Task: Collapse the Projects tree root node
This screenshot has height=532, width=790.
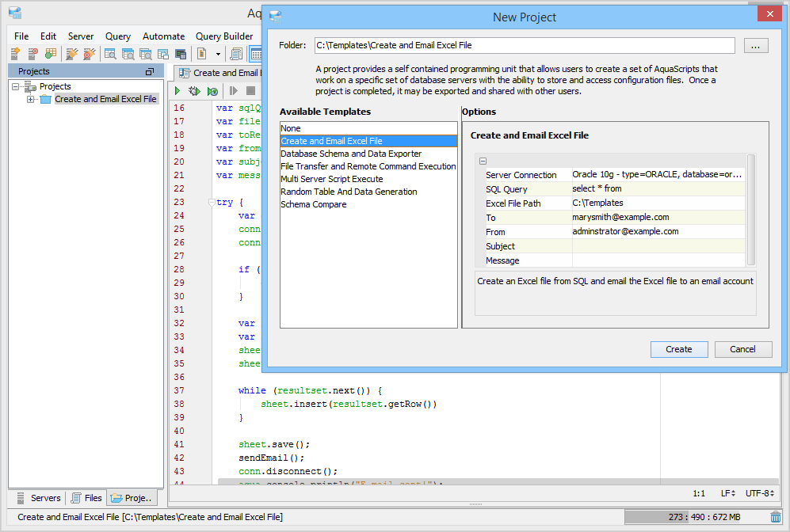Action: (15, 87)
